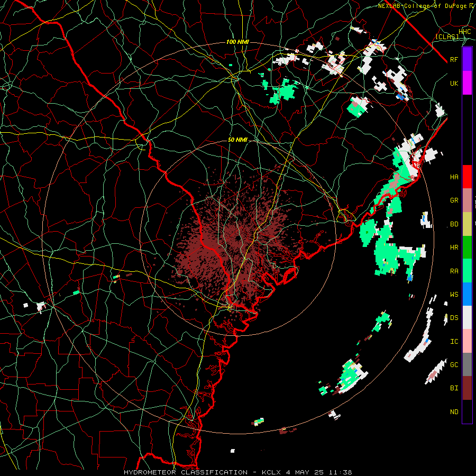Click the UK legend label
The width and height of the screenshot is (476, 476).
(x=454, y=83)
